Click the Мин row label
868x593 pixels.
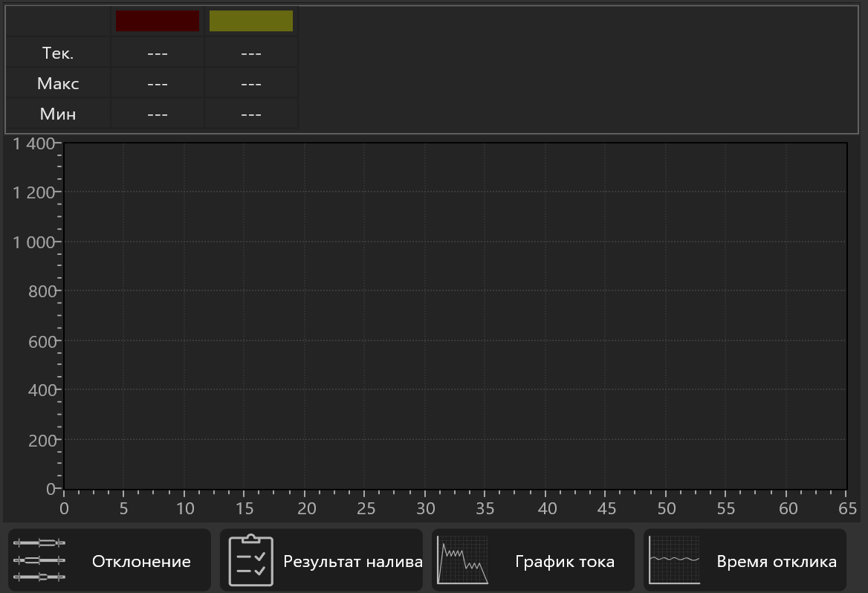(x=57, y=114)
